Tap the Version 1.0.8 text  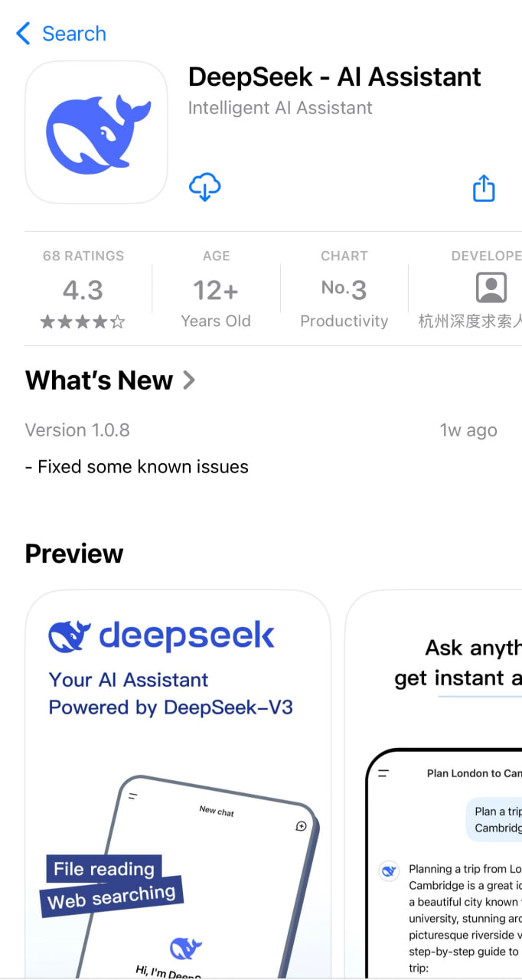point(77,430)
